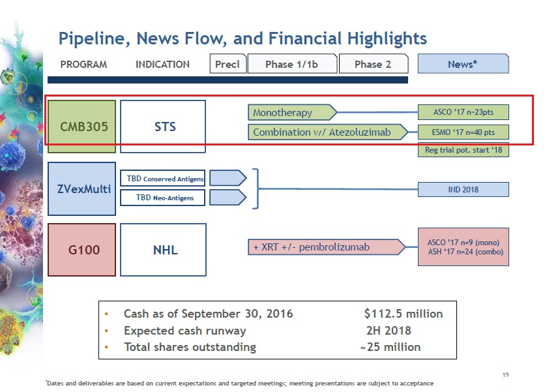Select the Phase 1/1b header tab
The height and width of the screenshot is (392, 560).
pyautogui.click(x=292, y=64)
